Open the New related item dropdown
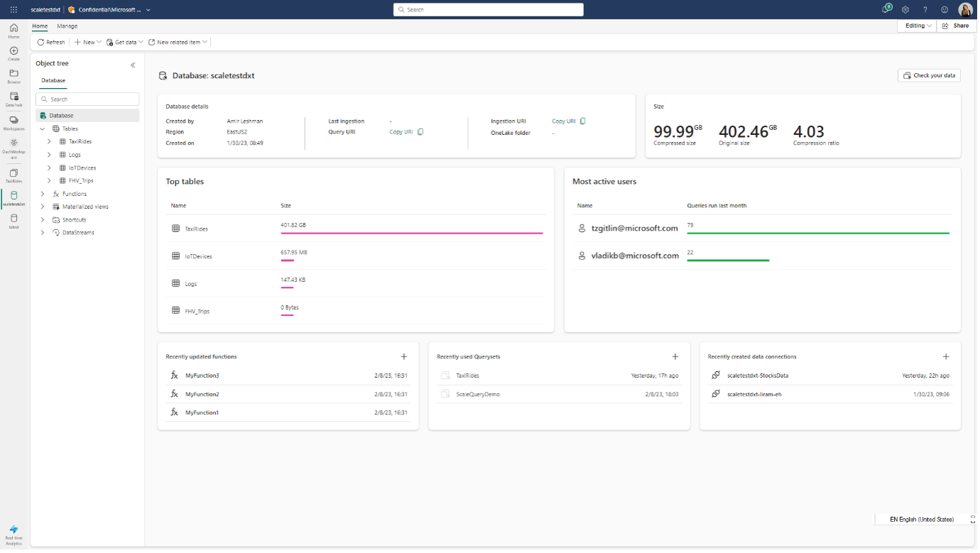The height and width of the screenshot is (553, 980). point(177,43)
